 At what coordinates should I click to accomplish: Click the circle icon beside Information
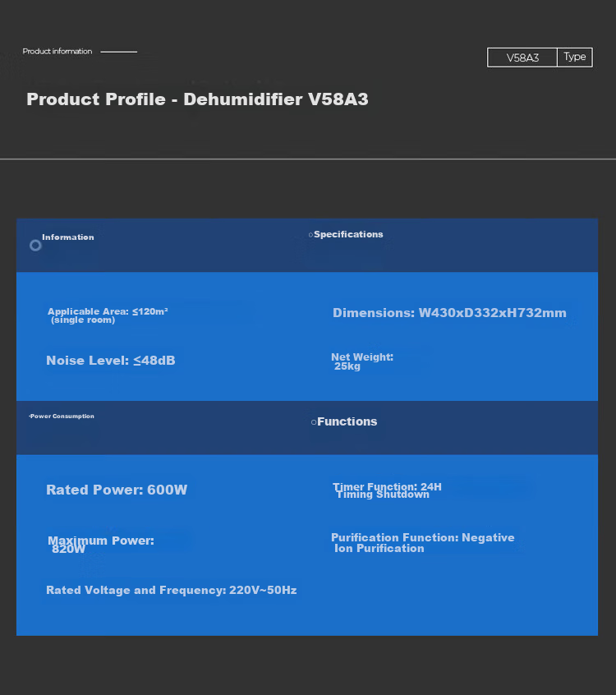35,245
